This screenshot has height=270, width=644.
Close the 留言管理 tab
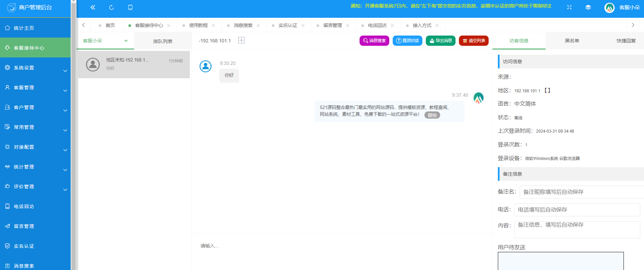[348, 26]
